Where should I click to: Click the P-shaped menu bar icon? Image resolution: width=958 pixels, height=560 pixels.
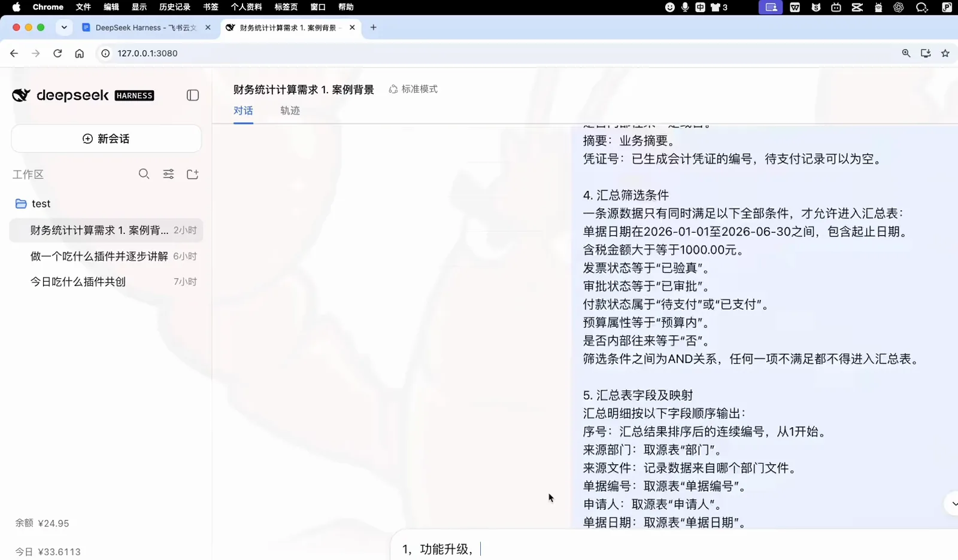tap(947, 7)
